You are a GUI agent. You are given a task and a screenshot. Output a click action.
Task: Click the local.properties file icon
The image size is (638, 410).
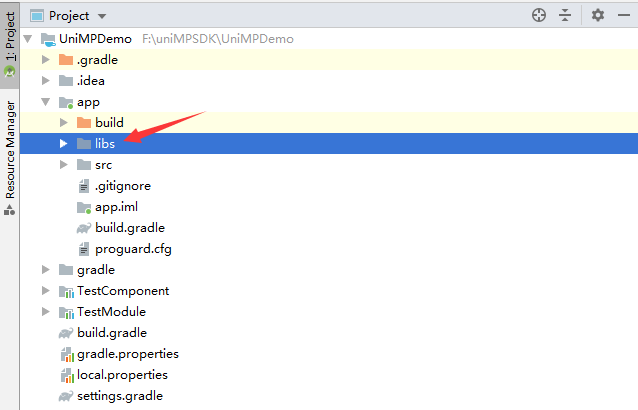[67, 375]
